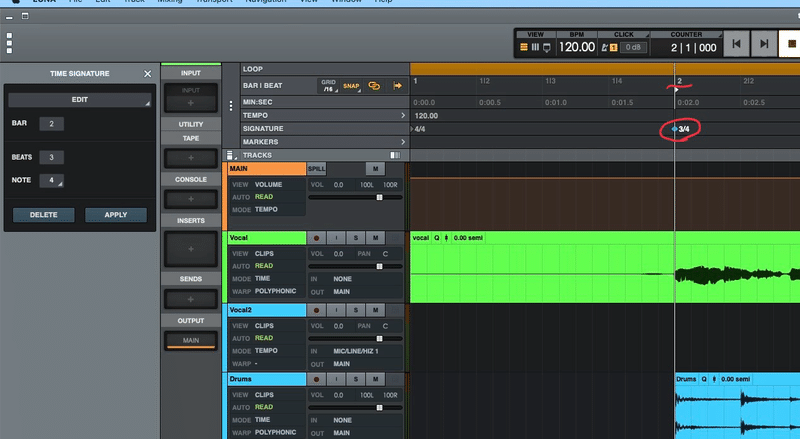Open the CLICK header dropdown
This screenshot has width=800, height=439.
click(x=623, y=34)
